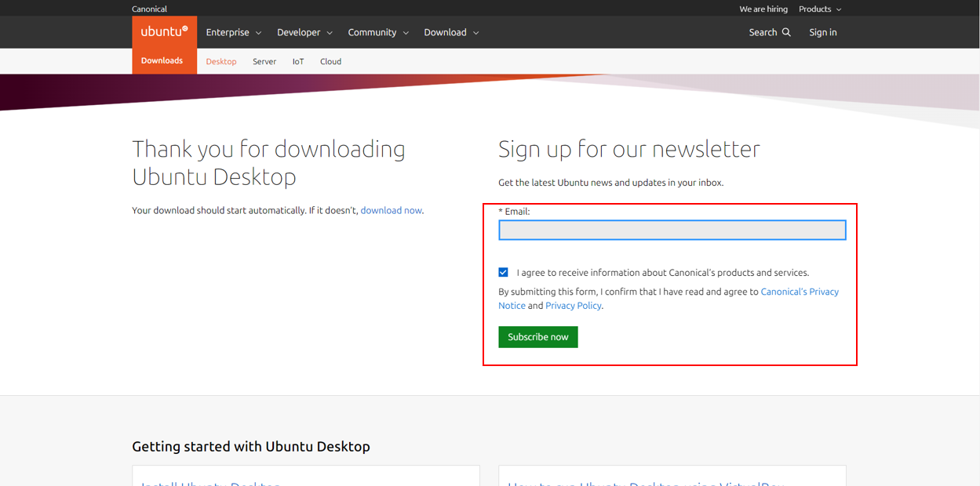The height and width of the screenshot is (486, 980).
Task: Expand the Products dropdown
Action: click(x=820, y=9)
